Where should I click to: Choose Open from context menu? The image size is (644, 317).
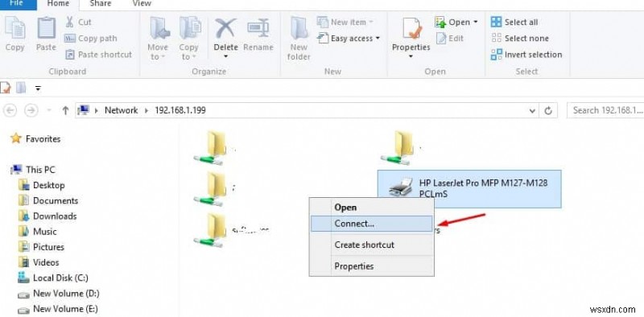[x=371, y=208]
